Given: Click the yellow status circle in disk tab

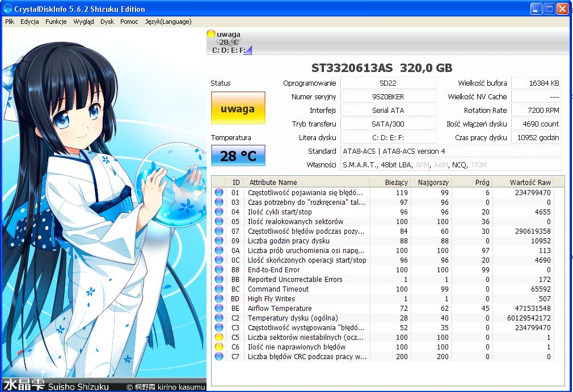Looking at the screenshot, I should click(x=211, y=33).
